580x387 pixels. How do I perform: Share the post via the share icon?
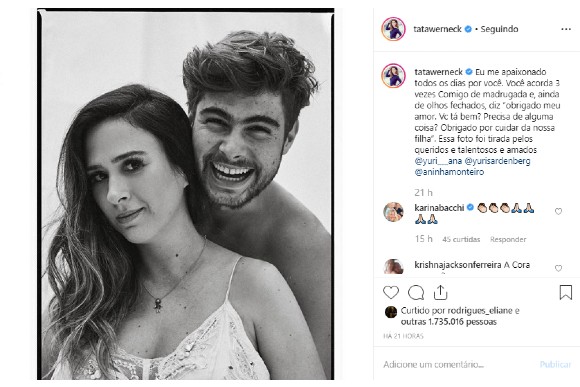pyautogui.click(x=440, y=292)
